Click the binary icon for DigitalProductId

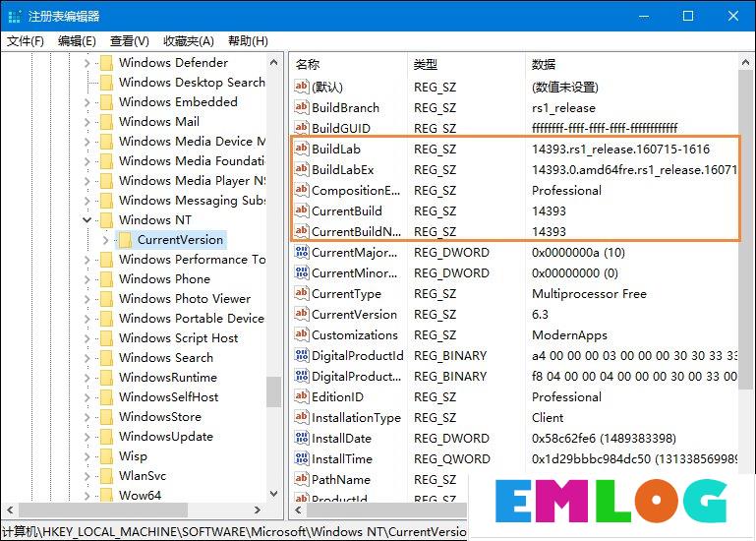click(x=302, y=355)
